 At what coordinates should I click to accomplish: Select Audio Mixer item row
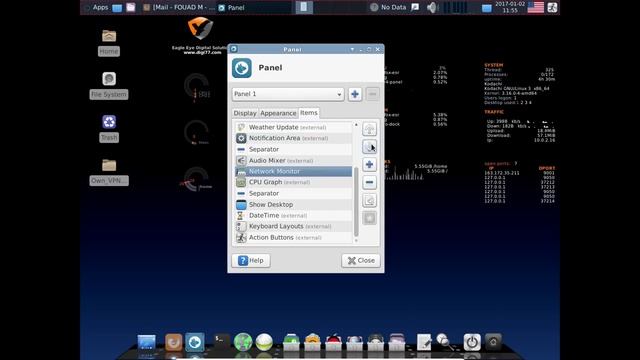[x=293, y=160]
